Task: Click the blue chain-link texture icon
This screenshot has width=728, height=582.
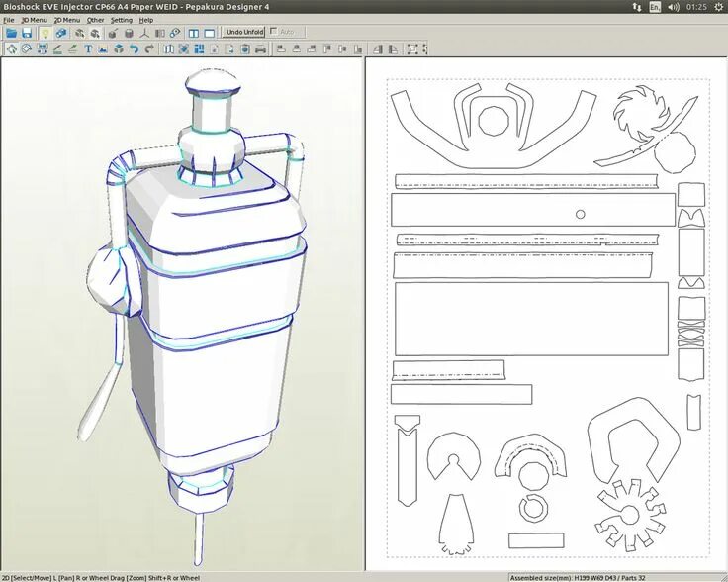Action: point(60,33)
